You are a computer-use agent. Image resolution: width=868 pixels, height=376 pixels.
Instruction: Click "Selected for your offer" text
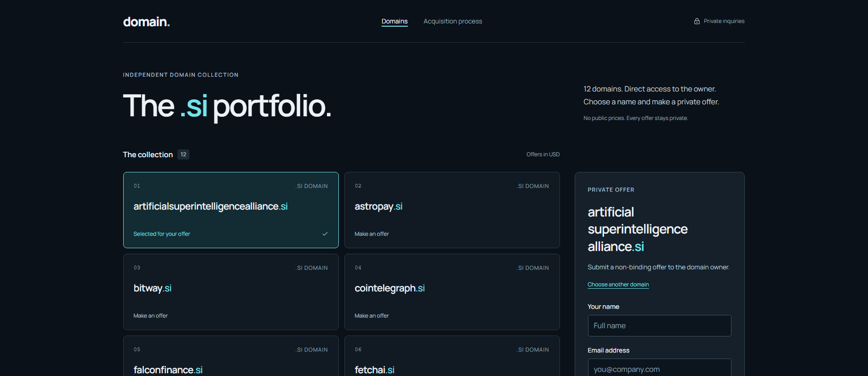[x=162, y=234]
